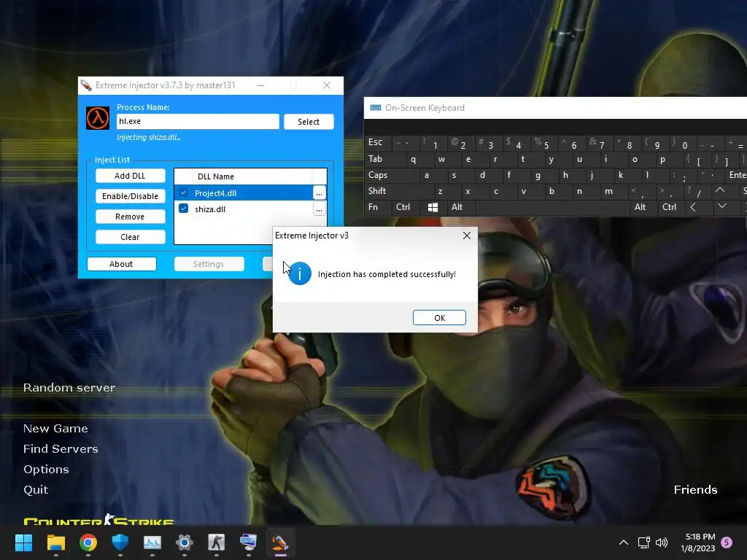This screenshot has width=747, height=560.
Task: Click the right Ctrl key on keyboard
Action: coord(669,207)
